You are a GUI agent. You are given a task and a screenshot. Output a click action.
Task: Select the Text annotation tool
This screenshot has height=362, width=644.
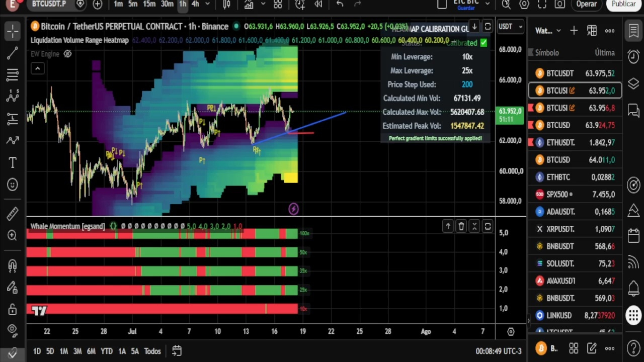[13, 162]
